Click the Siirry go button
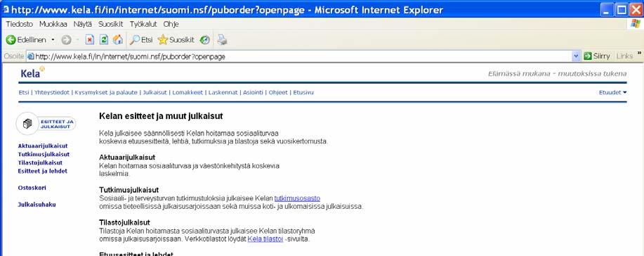The image size is (644, 256). pos(597,56)
